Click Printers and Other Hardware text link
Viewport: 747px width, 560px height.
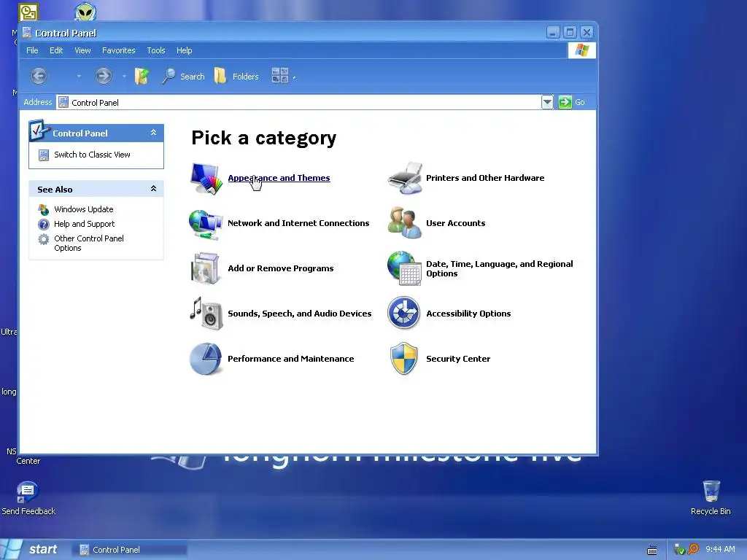485,178
